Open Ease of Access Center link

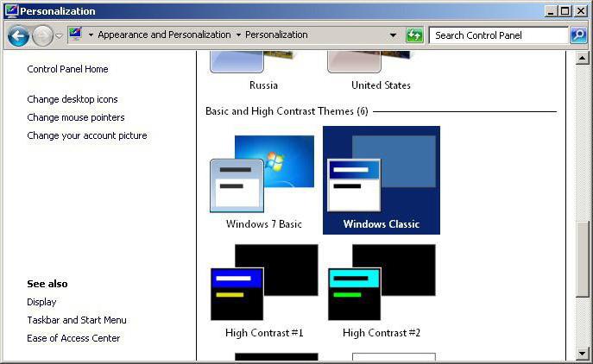pyautogui.click(x=73, y=338)
